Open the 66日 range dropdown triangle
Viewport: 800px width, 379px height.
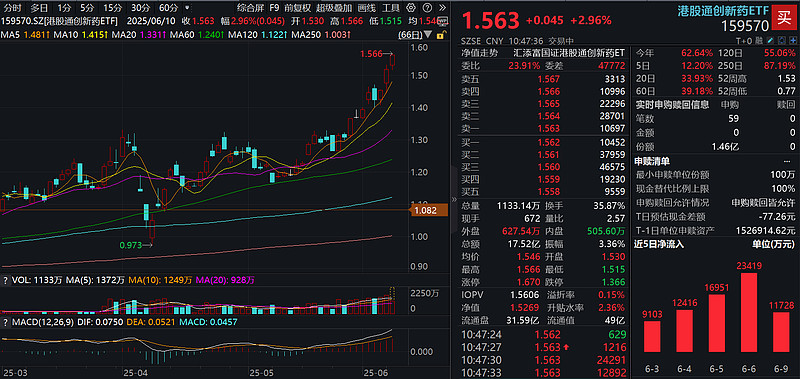[x=428, y=34]
